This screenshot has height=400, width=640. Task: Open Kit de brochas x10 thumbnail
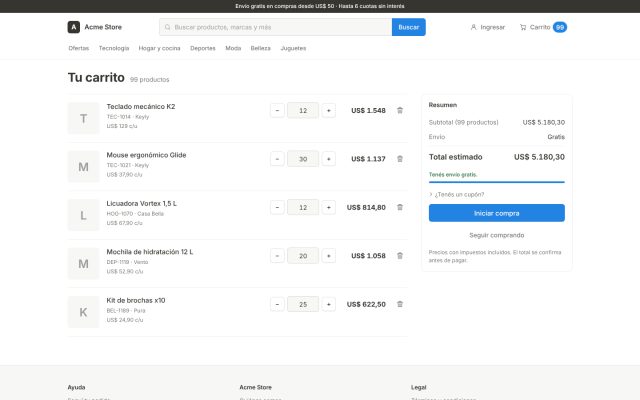coord(83,312)
